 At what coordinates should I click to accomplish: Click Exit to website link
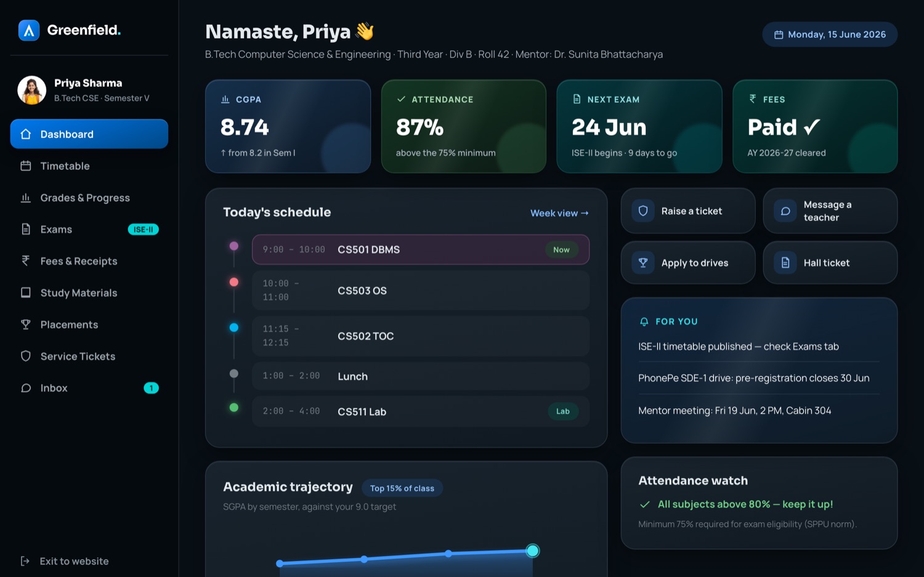tap(65, 561)
